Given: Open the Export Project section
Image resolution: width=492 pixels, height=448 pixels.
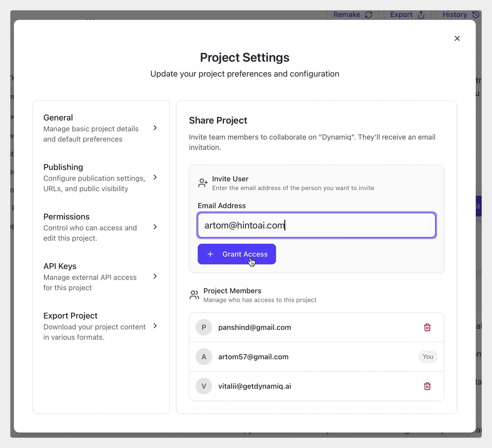Looking at the screenshot, I should [x=94, y=326].
